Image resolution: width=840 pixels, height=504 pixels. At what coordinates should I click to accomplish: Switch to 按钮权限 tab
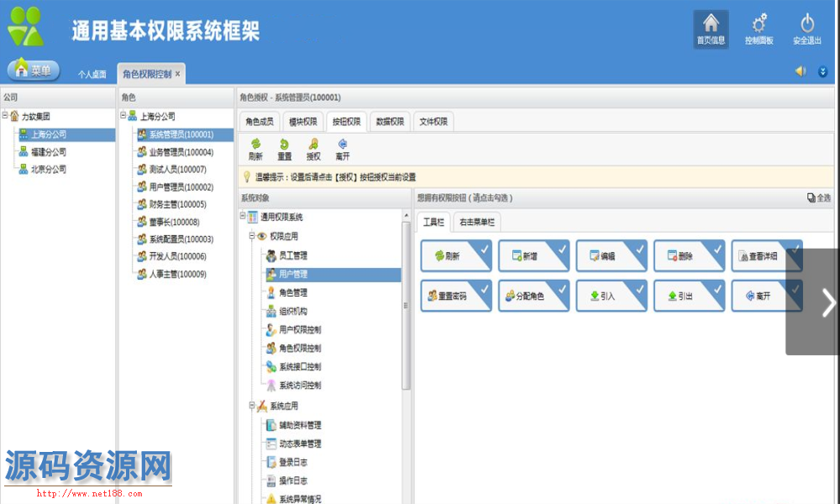pyautogui.click(x=346, y=122)
